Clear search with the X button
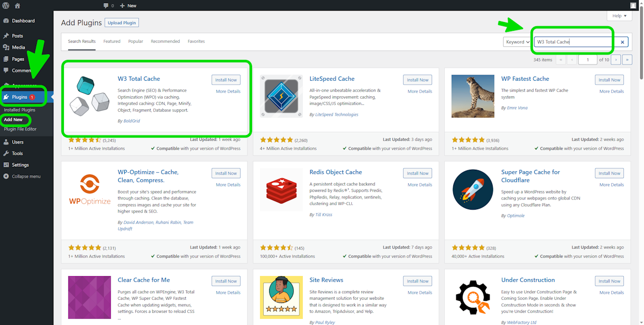 622,42
